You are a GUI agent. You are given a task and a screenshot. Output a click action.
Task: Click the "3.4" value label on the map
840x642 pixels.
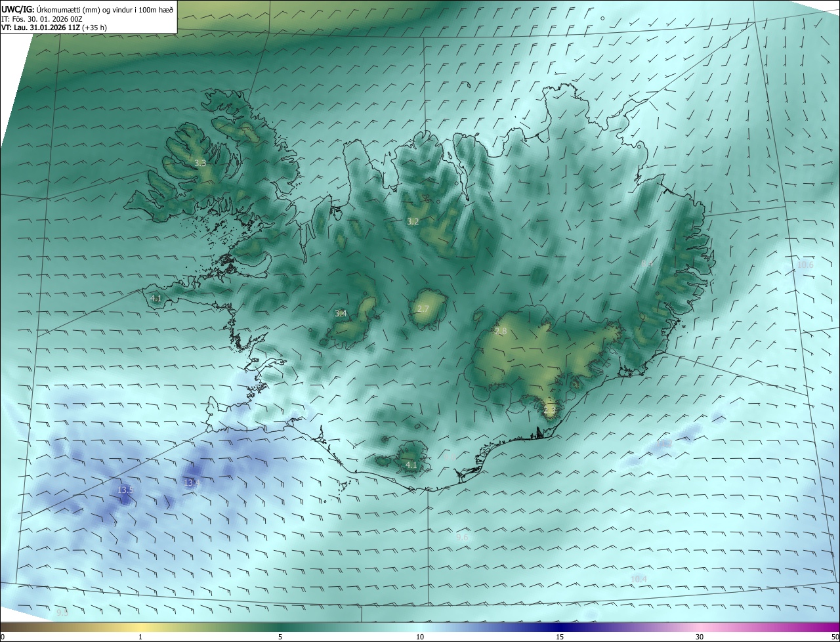click(x=341, y=314)
